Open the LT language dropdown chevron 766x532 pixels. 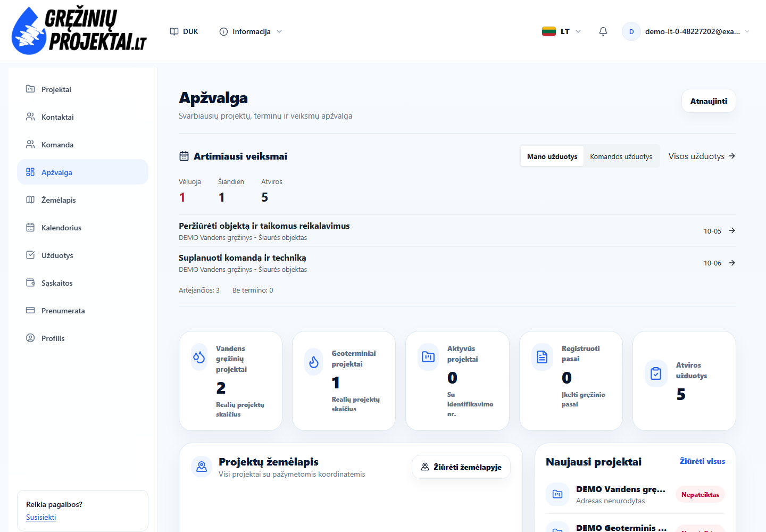[x=578, y=31]
